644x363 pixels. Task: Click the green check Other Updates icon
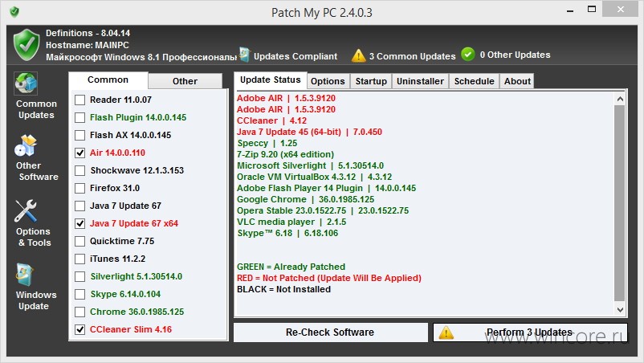point(468,54)
